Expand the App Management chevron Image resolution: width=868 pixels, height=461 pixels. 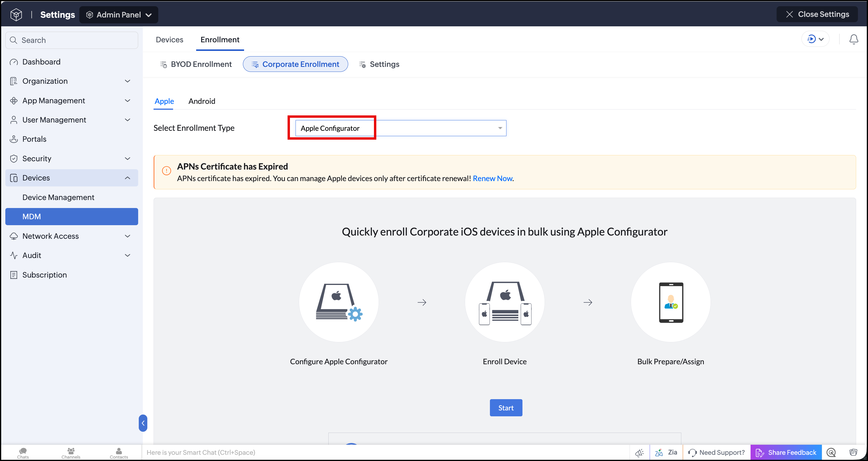point(128,101)
